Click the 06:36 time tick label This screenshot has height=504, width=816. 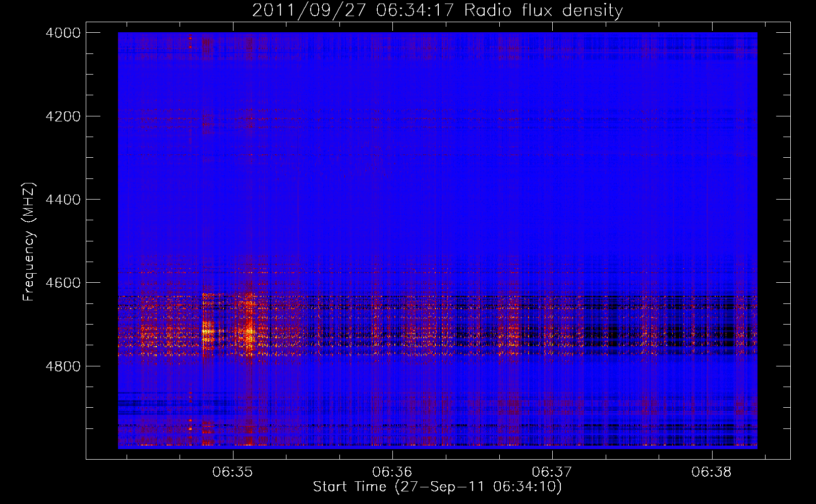(x=392, y=472)
